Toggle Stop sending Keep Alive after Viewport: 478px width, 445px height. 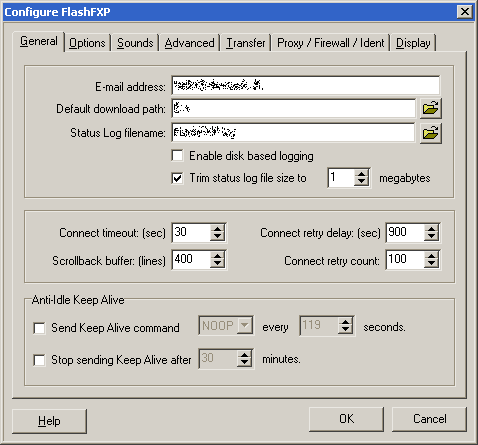[x=39, y=360]
